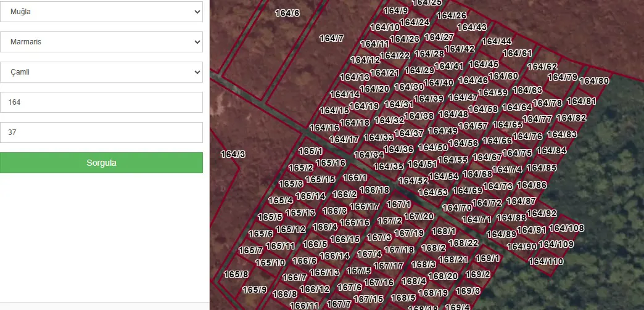The image size is (644, 310).
Task: Select parcel label 169/1 on the map
Action: (x=487, y=259)
